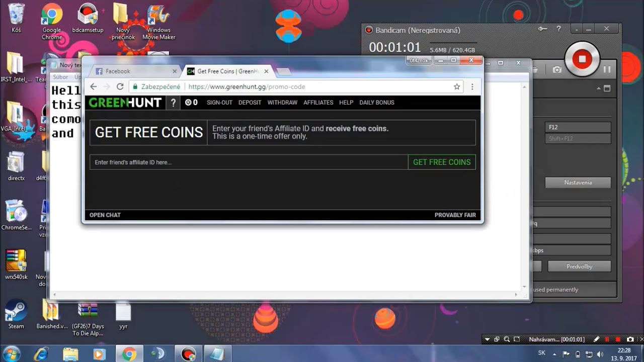Open Internet Explorer from the taskbar
This screenshot has width=644, height=362.
41,353
